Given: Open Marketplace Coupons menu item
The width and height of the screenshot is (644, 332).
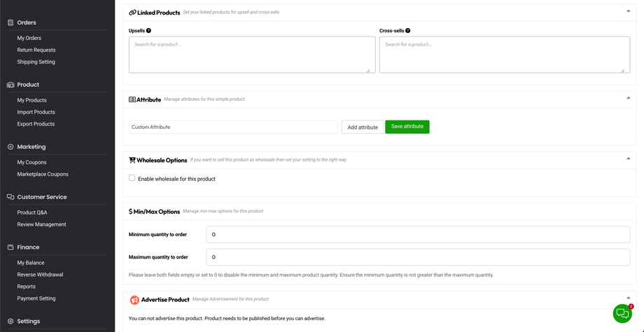Looking at the screenshot, I should point(43,174).
